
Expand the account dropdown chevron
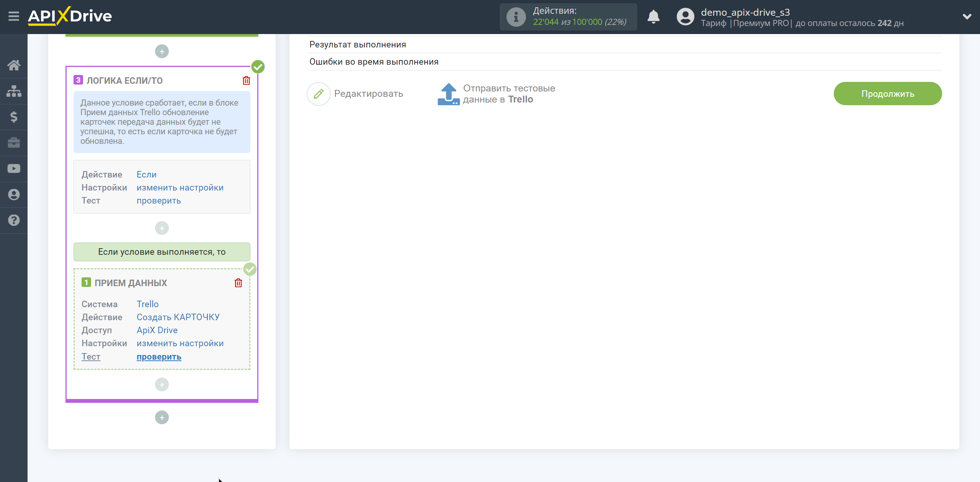[967, 16]
